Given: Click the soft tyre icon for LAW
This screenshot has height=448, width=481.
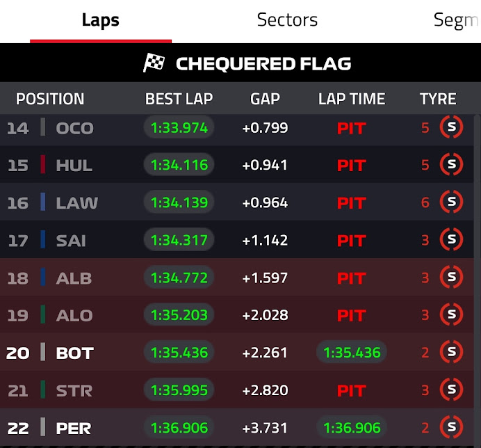Looking at the screenshot, I should (451, 203).
